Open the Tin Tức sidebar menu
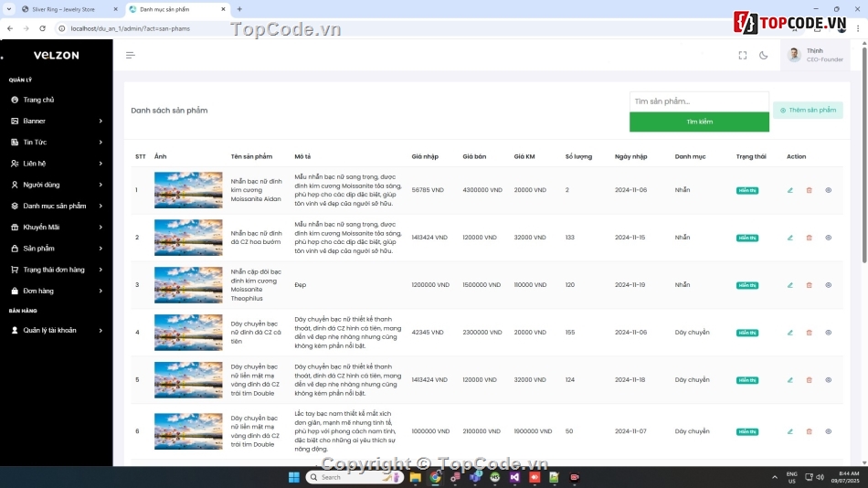This screenshot has width=868, height=488. 56,143
